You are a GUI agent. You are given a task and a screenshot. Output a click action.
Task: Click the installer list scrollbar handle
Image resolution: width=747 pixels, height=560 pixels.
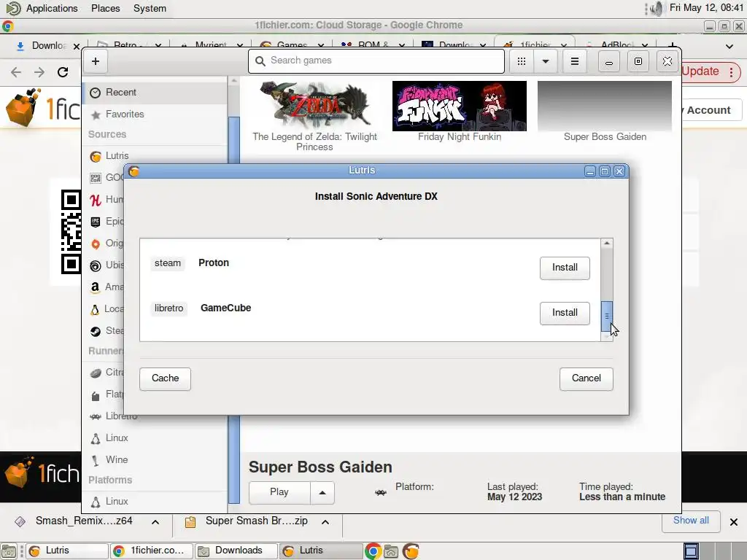click(606, 316)
